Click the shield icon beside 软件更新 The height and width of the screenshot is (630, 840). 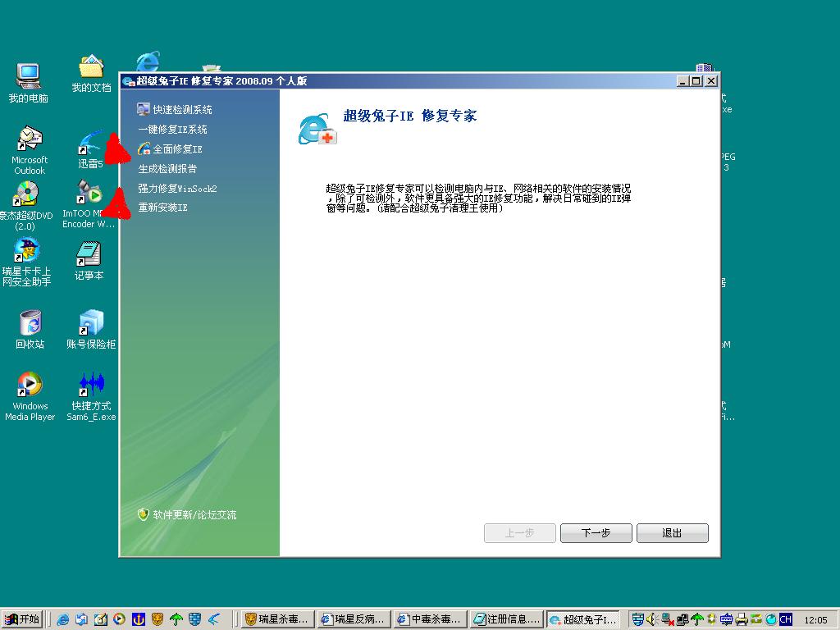pos(143,514)
